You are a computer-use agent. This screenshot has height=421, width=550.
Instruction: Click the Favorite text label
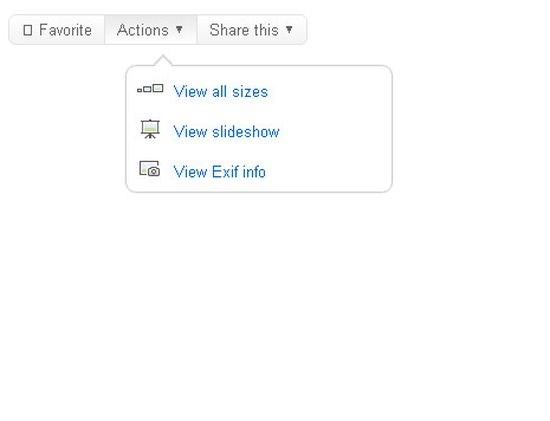(x=66, y=30)
